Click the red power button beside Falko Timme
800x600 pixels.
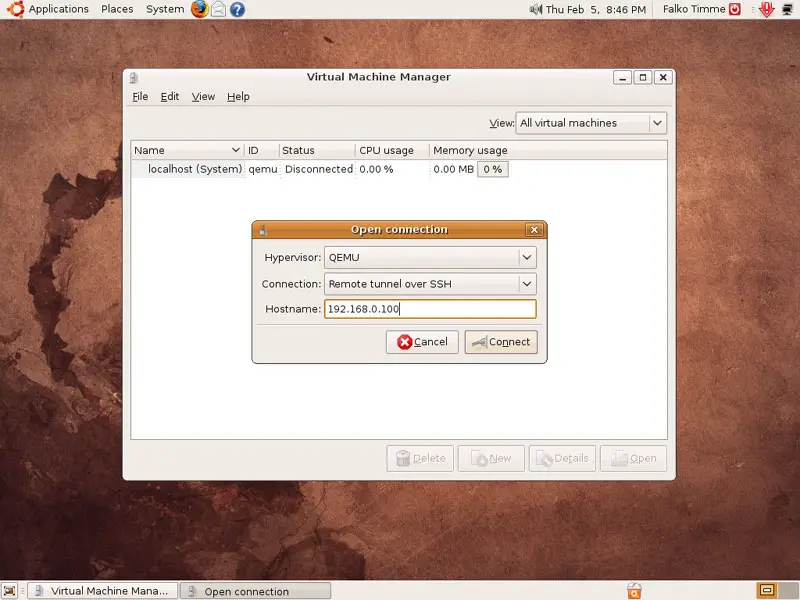(735, 9)
